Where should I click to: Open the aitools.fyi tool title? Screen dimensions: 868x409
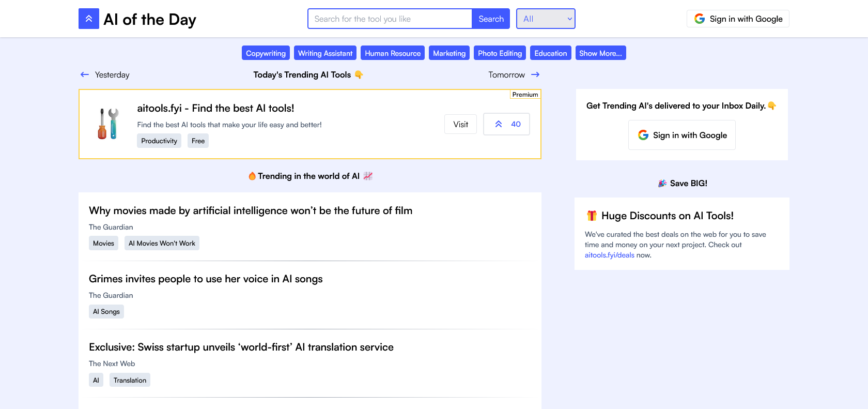(x=215, y=108)
